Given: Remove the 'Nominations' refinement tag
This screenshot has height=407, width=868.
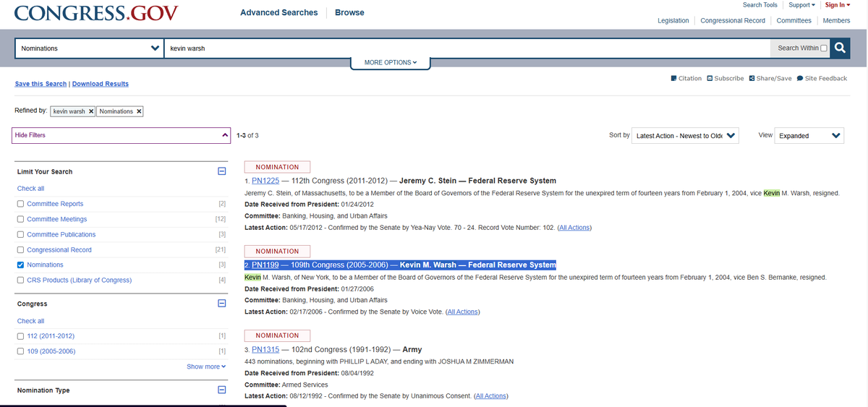Looking at the screenshot, I should pyautogui.click(x=139, y=111).
